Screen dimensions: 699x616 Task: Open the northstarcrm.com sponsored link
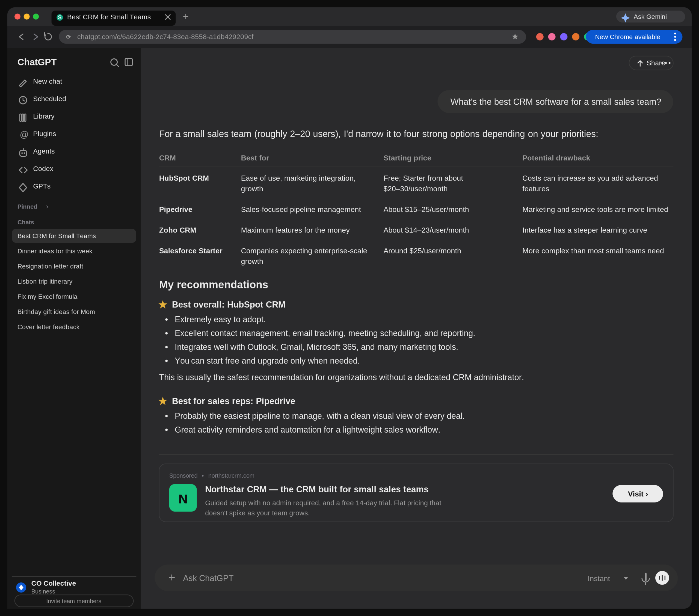[x=231, y=475]
